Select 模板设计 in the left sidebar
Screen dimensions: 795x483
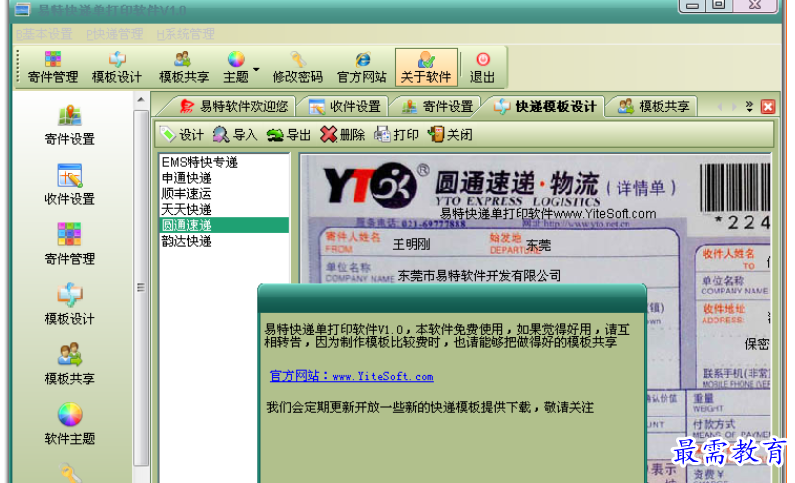(69, 305)
